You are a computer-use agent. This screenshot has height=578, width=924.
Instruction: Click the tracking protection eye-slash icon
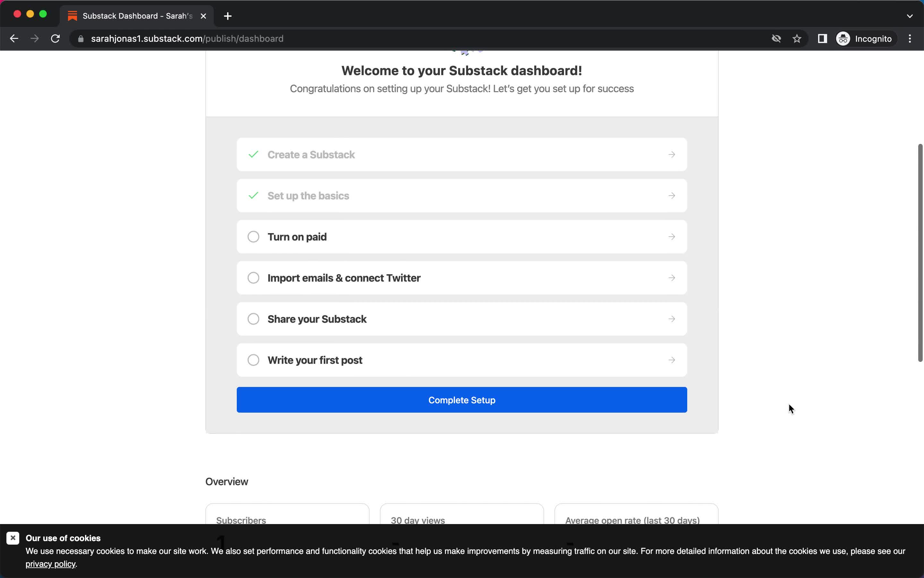point(776,39)
